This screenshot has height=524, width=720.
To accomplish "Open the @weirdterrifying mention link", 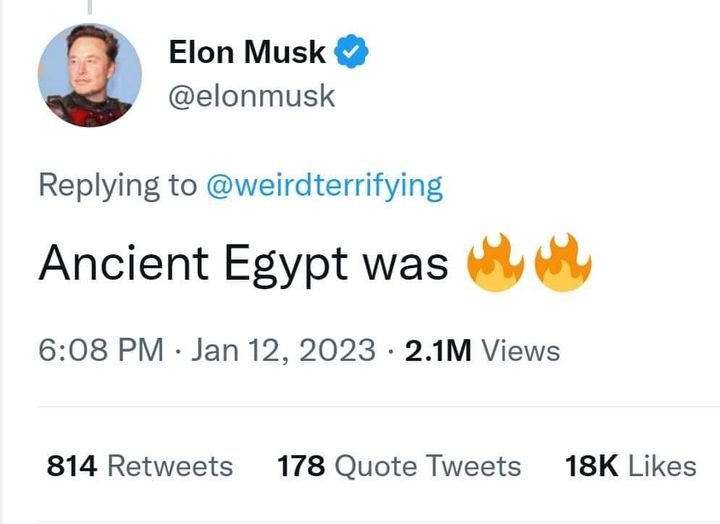I will (x=324, y=185).
